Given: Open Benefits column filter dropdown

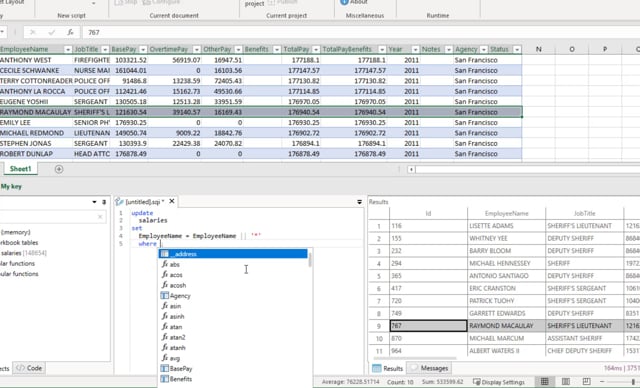Looking at the screenshot, I should click(x=277, y=49).
